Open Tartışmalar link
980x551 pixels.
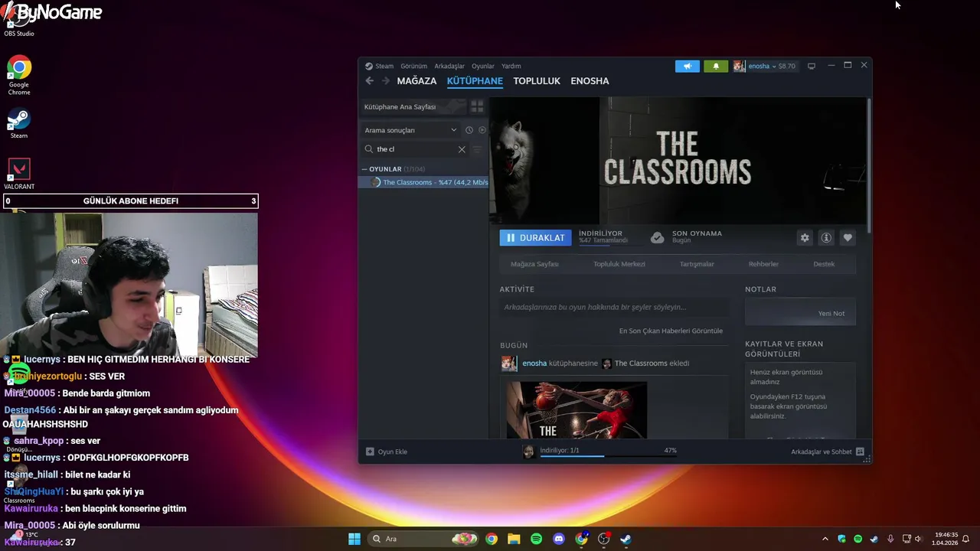(697, 264)
